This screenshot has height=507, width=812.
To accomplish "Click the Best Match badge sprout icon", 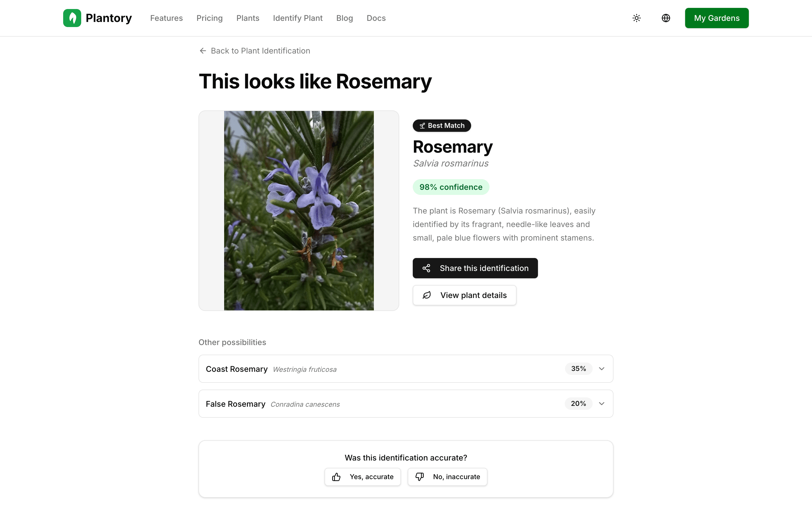I will pos(422,126).
